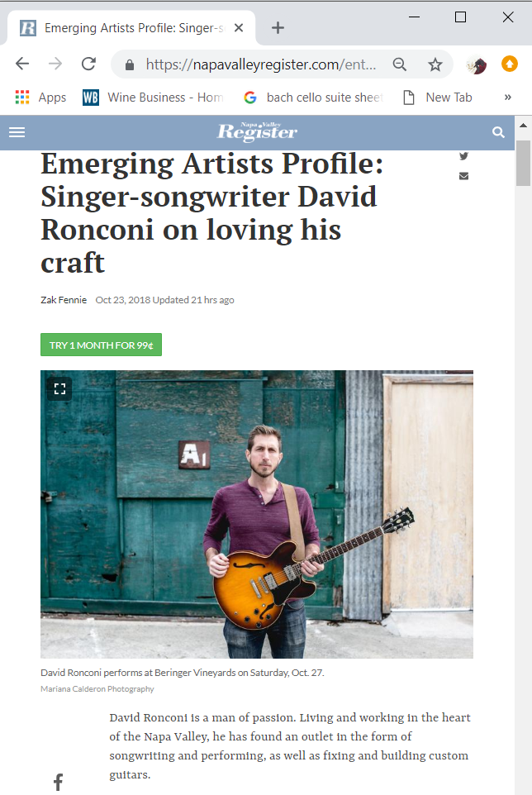The image size is (532, 795).
Task: Expand the photo to fullscreen
Action: [59, 389]
